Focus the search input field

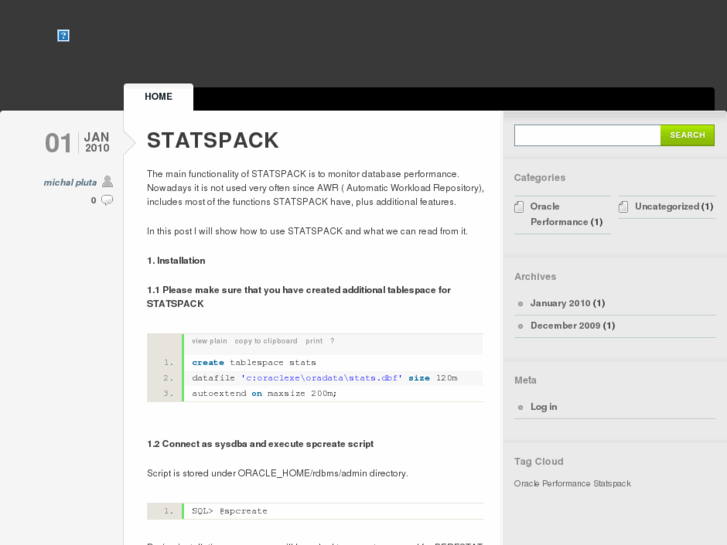point(587,135)
